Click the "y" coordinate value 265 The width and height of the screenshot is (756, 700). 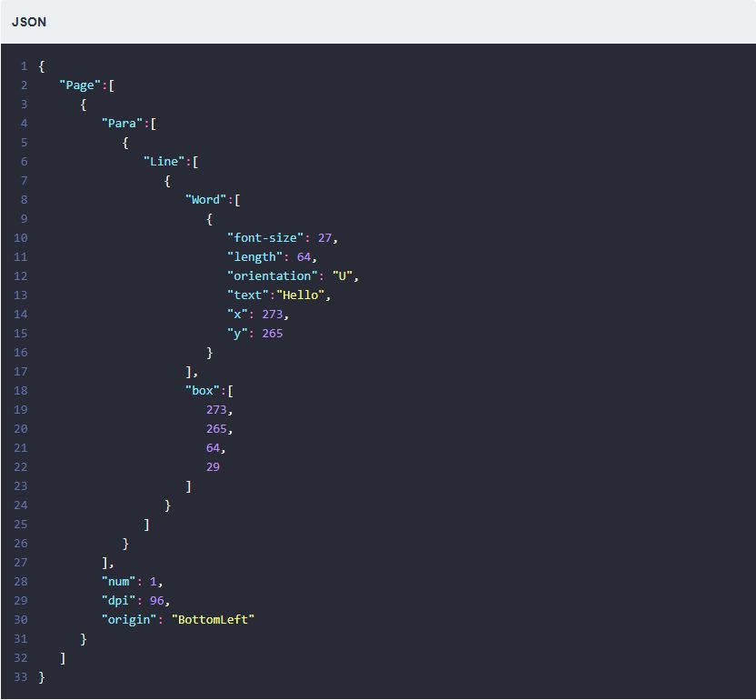click(x=273, y=333)
